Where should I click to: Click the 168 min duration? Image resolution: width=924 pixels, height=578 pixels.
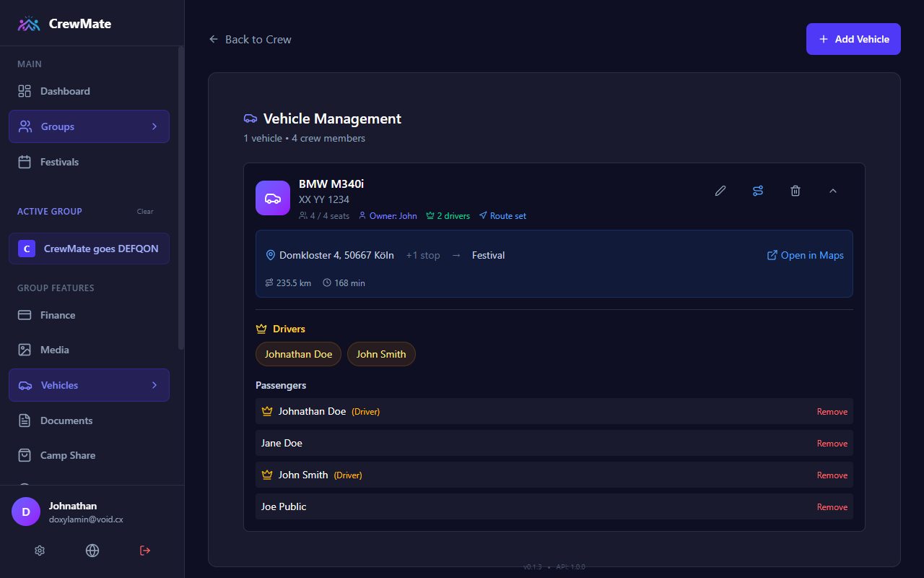(x=344, y=283)
